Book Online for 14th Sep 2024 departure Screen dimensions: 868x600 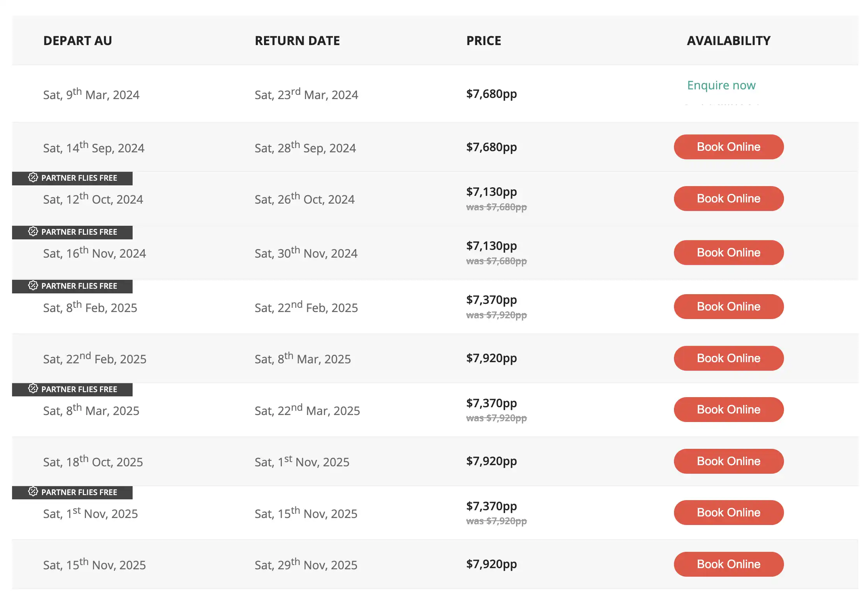point(728,147)
